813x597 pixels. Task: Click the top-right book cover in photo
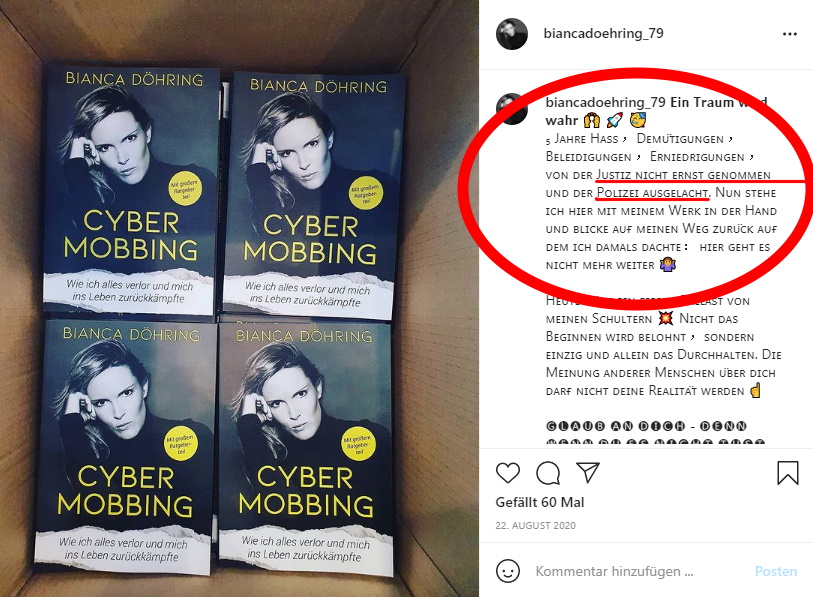[314, 195]
